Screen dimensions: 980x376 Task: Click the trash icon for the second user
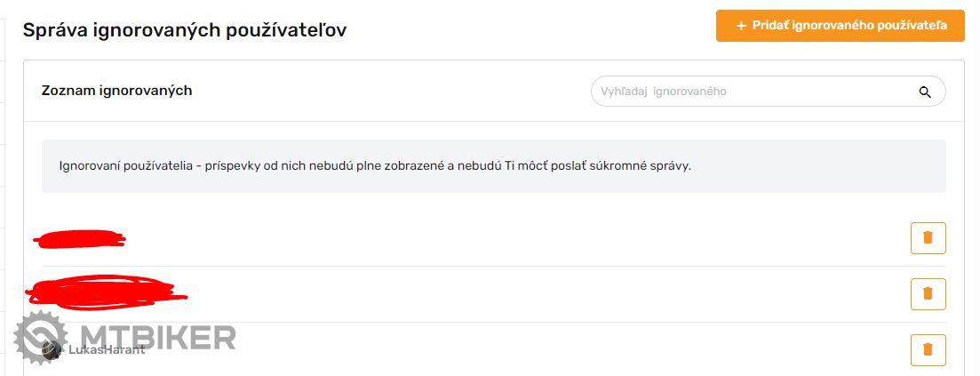(928, 293)
